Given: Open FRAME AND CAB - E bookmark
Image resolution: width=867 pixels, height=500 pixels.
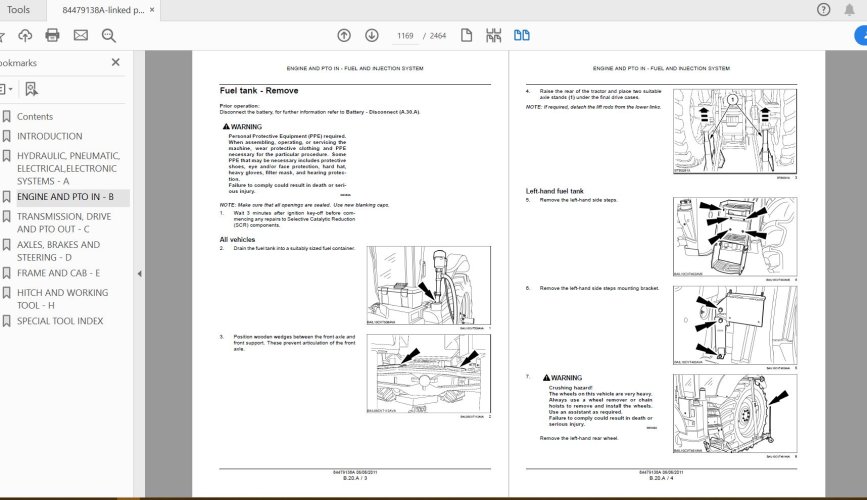Looking at the screenshot, I should click(59, 273).
